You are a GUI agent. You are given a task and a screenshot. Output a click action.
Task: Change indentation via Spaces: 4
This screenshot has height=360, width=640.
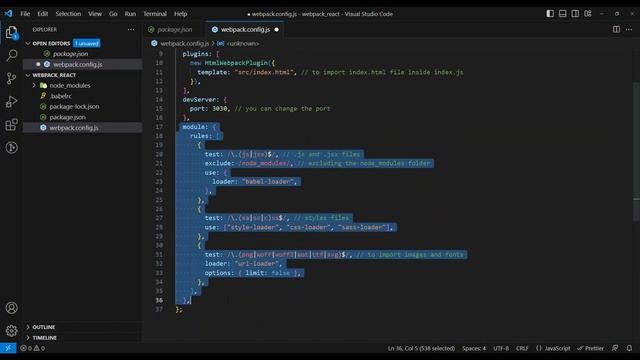click(474, 348)
